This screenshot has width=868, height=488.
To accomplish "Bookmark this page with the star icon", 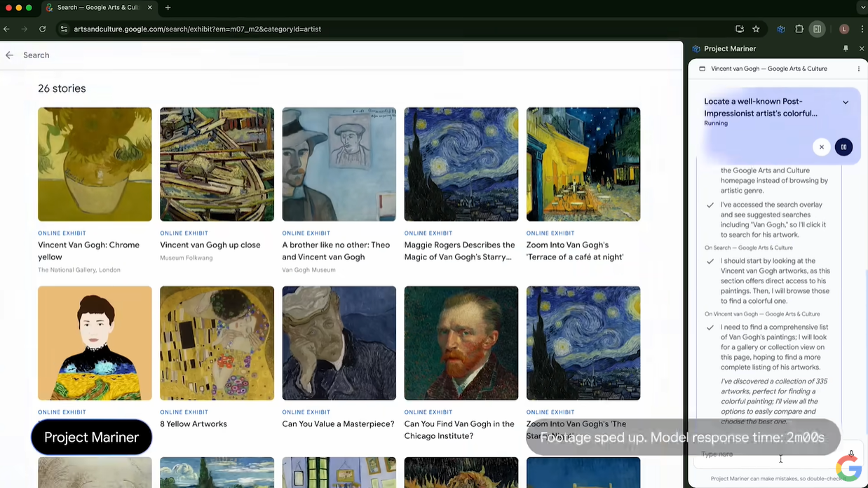I will pos(756,29).
